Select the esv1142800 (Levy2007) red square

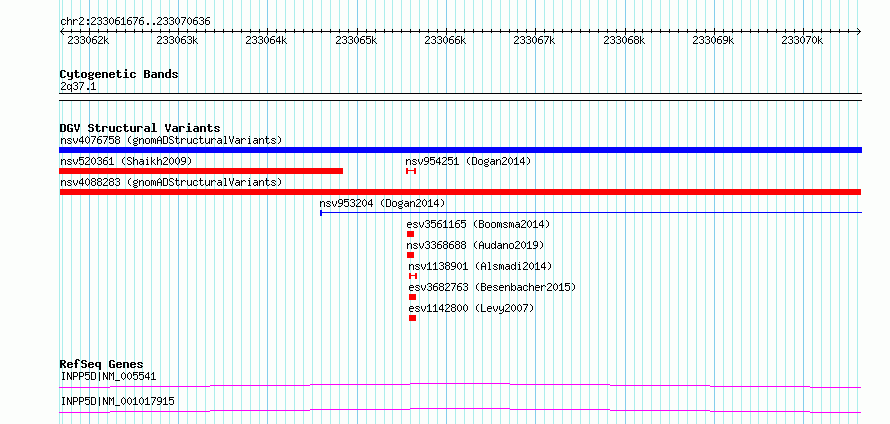(413, 318)
